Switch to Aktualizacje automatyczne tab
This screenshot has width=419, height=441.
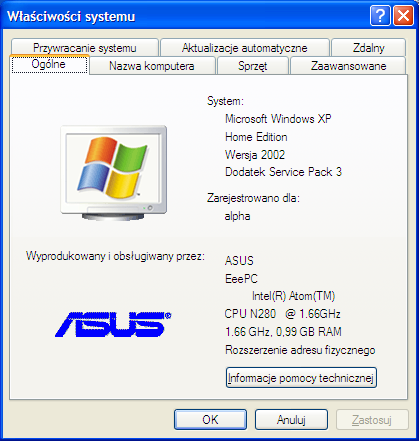[245, 48]
